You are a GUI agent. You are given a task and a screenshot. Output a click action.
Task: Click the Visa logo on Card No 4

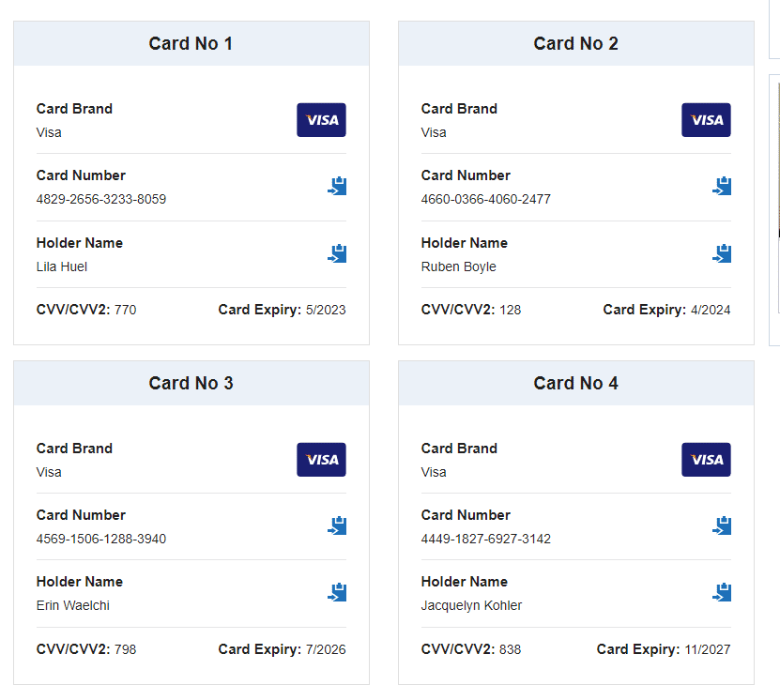tap(706, 460)
